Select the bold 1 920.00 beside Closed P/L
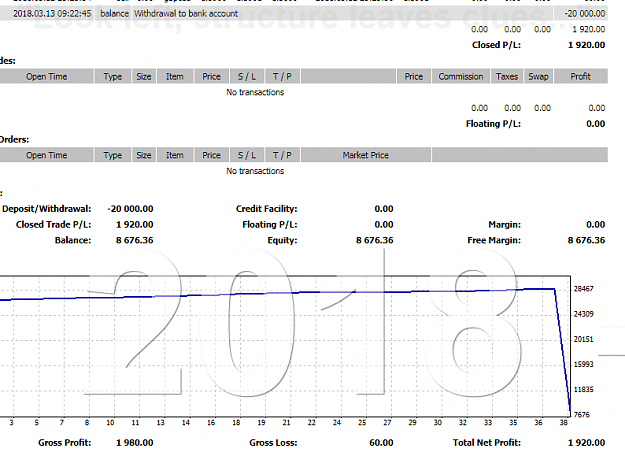 (586, 45)
